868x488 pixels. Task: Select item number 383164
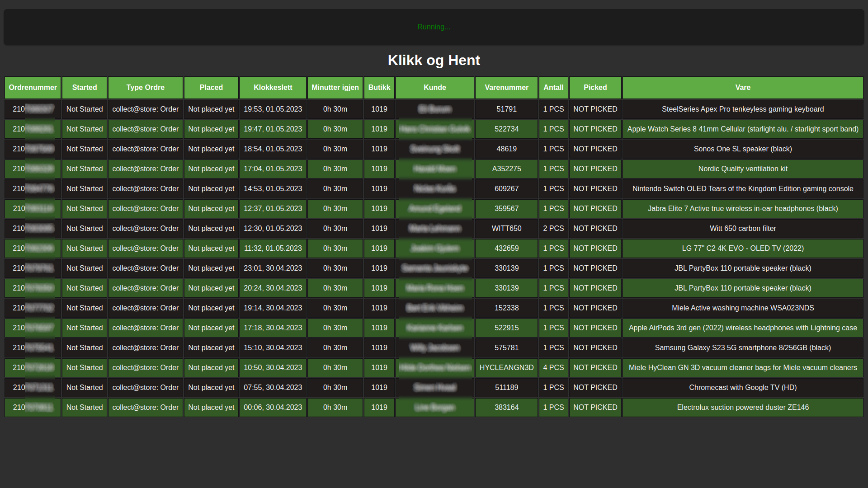coord(506,408)
